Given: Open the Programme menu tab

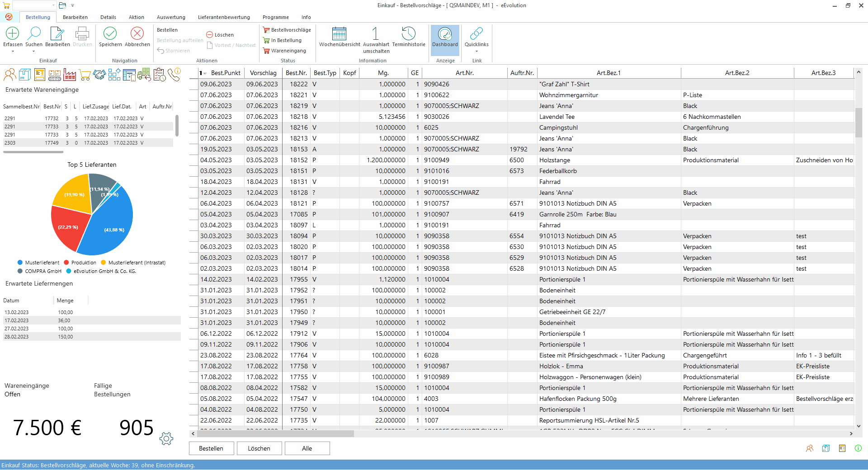Looking at the screenshot, I should point(275,17).
